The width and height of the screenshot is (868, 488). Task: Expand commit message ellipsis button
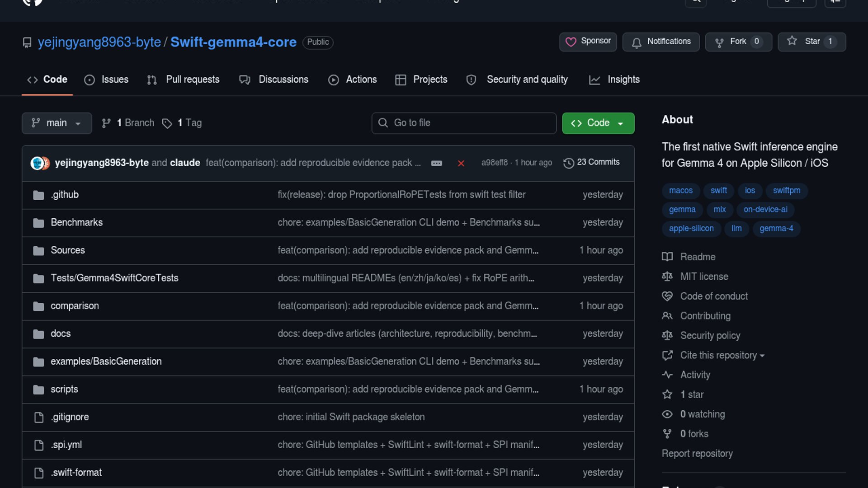pyautogui.click(x=436, y=163)
